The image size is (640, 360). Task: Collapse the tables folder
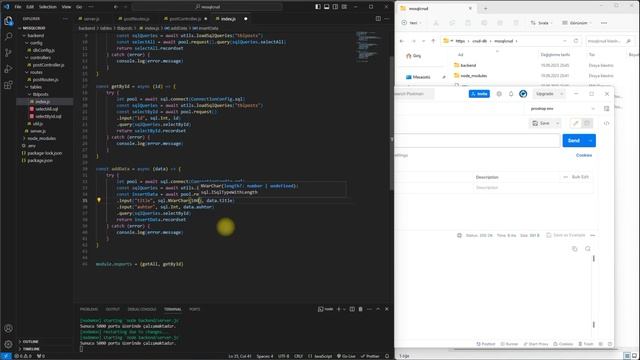coord(27,87)
